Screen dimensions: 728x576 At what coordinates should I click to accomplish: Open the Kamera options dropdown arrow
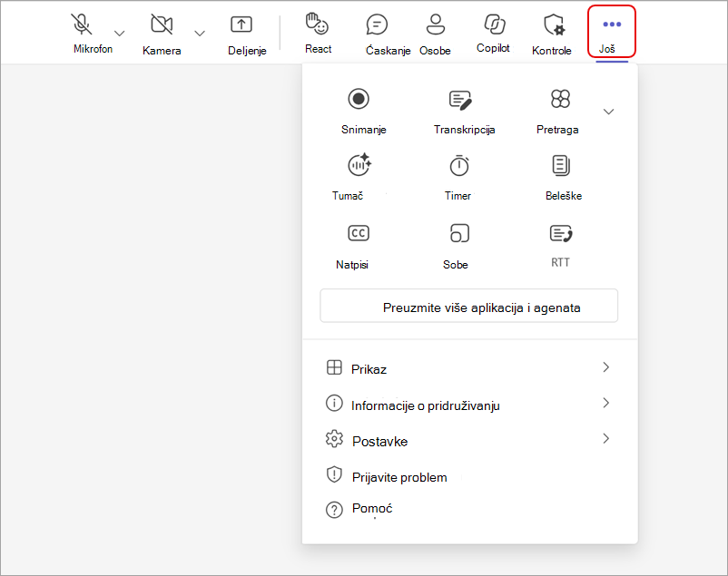click(200, 34)
